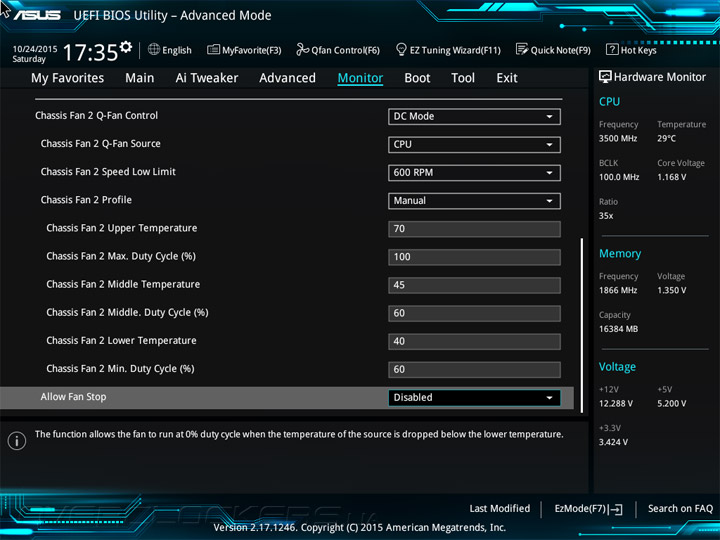Open Chassis Fan 2 Q-Fan Source dropdown
The height and width of the screenshot is (540, 720).
pos(474,145)
